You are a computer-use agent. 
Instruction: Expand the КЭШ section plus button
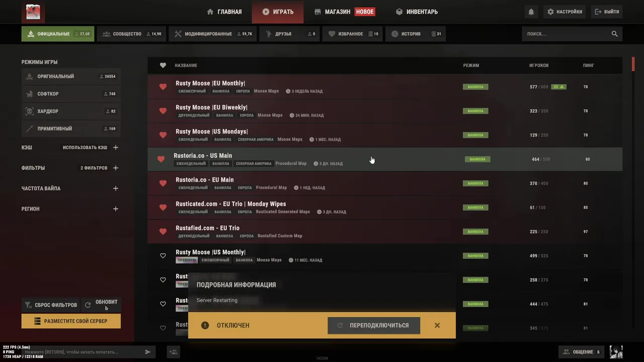(x=116, y=148)
